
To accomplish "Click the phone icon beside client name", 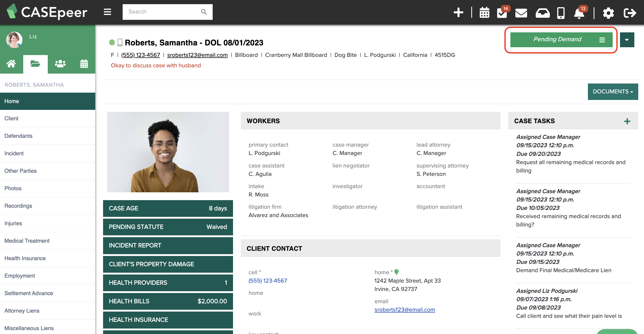I will pyautogui.click(x=120, y=42).
